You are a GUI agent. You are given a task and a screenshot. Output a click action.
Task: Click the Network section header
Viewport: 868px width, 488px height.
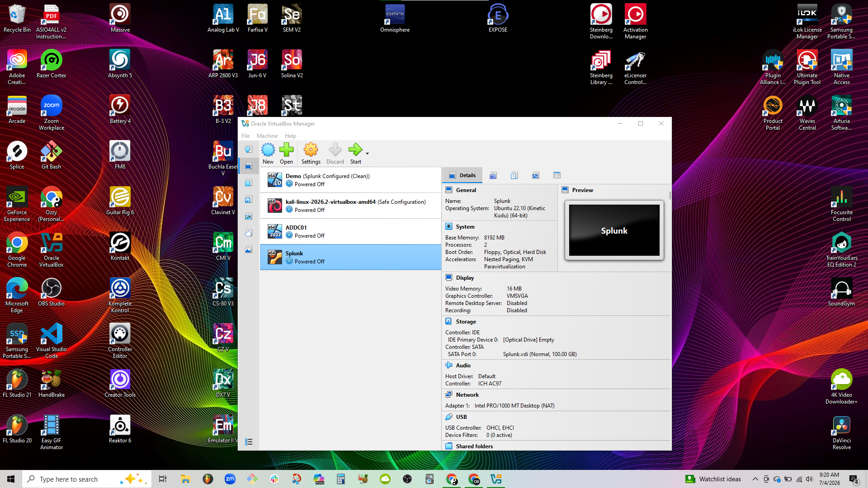coord(467,395)
